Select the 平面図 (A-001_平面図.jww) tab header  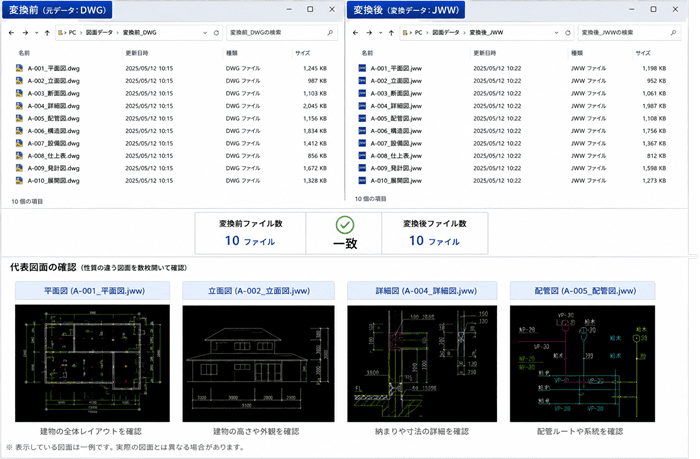click(x=92, y=291)
